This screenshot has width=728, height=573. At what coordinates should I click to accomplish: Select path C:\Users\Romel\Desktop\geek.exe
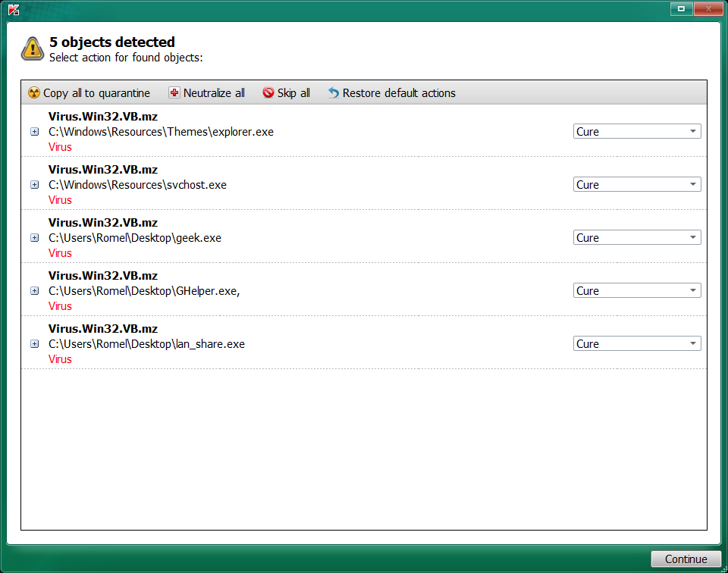(135, 238)
